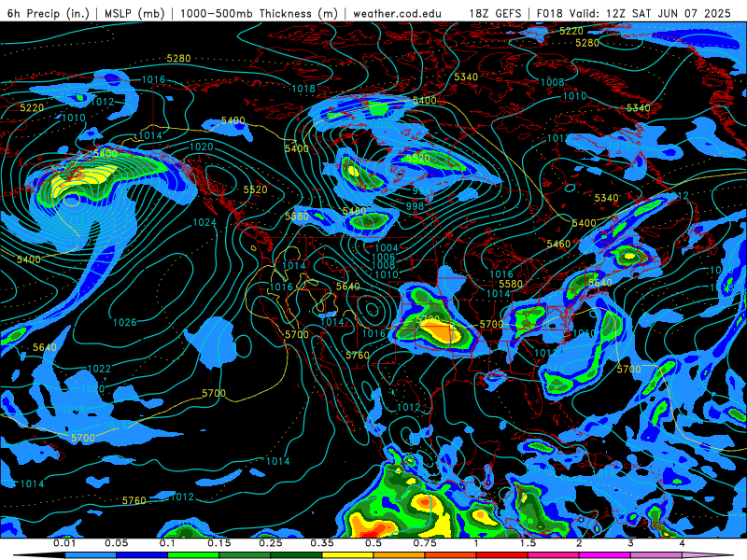Image resolution: width=747 pixels, height=560 pixels.
Task: Click the 0.25 legend scale value
Action: coord(271,543)
